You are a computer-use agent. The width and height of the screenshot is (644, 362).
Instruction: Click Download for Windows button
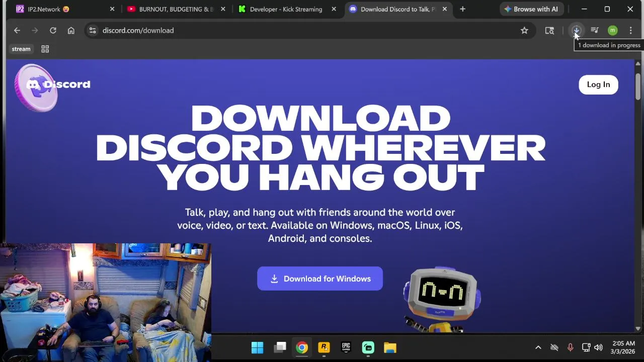[x=320, y=279]
